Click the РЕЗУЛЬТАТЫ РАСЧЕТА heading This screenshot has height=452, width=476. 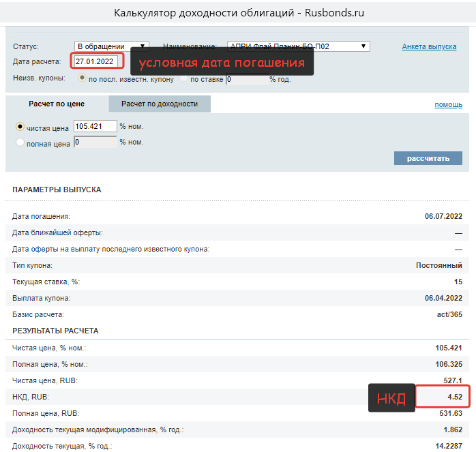pyautogui.click(x=55, y=331)
